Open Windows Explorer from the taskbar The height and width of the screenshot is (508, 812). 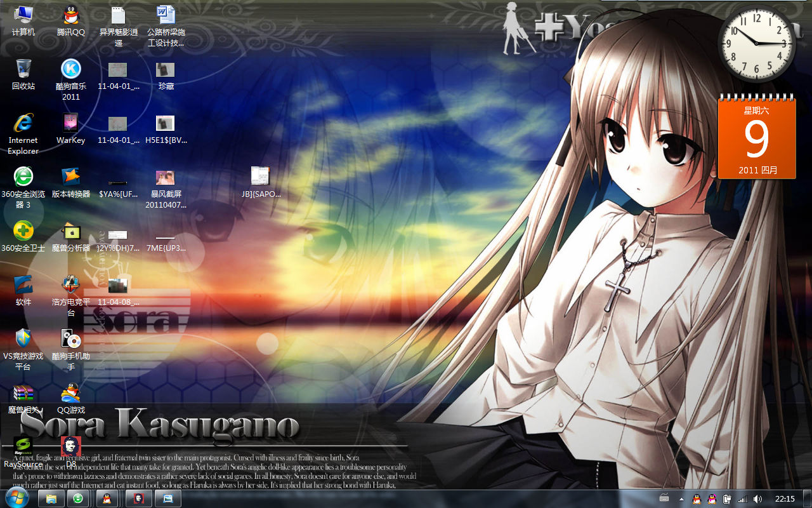pos(51,498)
